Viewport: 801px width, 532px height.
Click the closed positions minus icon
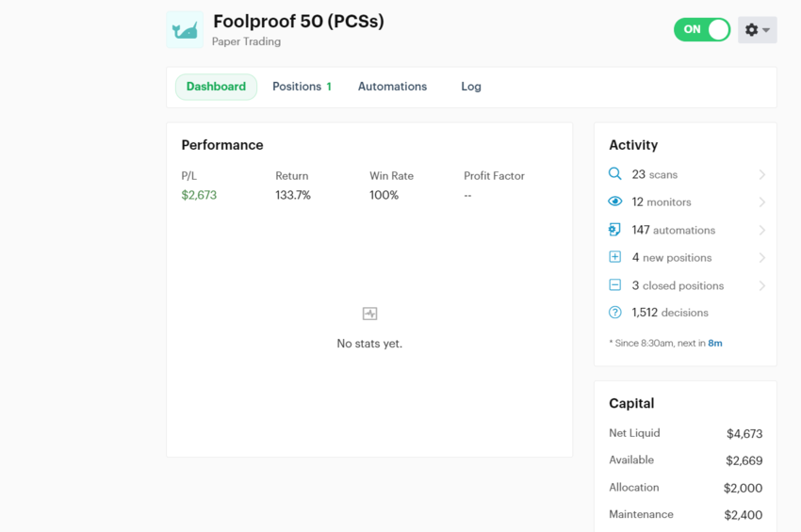pyautogui.click(x=614, y=285)
